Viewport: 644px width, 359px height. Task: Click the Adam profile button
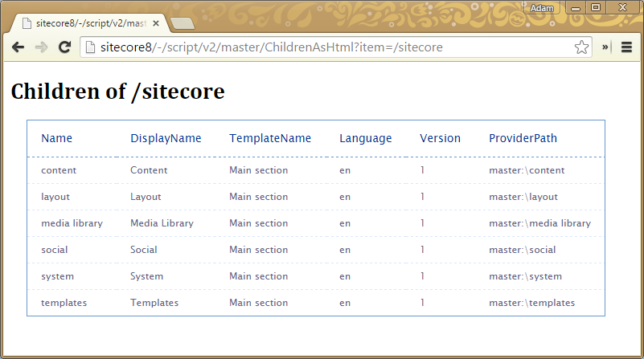(542, 7)
